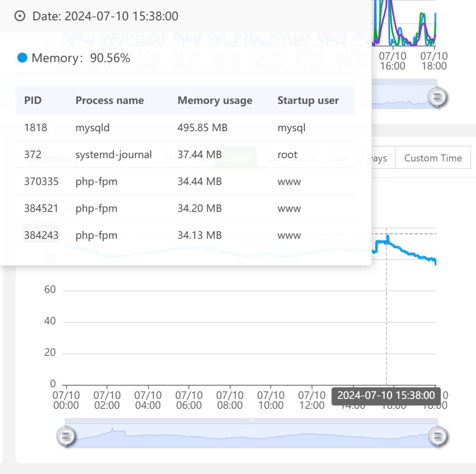Click the memory chart zoom range bar top grip
Screen dimensions: 476x474
[x=251, y=421]
